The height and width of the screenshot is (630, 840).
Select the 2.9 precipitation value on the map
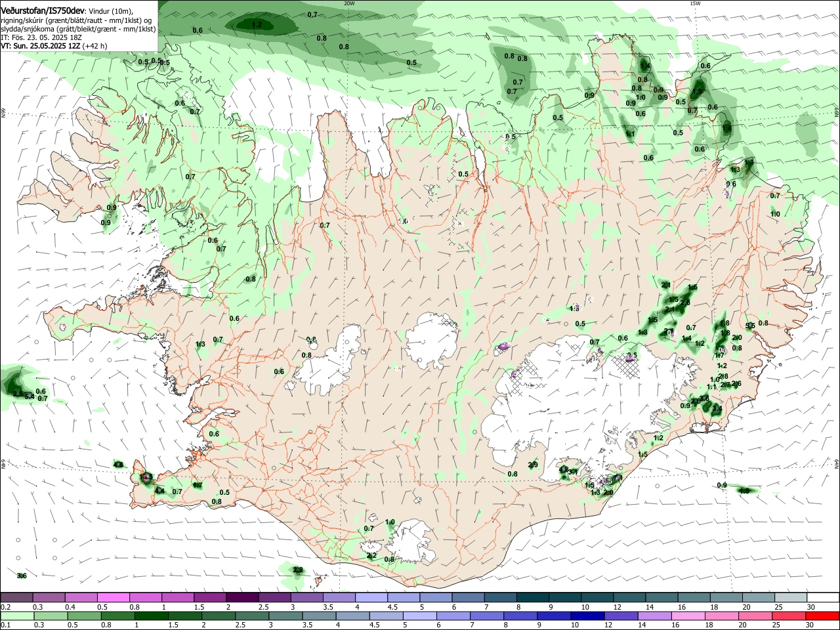point(533,465)
